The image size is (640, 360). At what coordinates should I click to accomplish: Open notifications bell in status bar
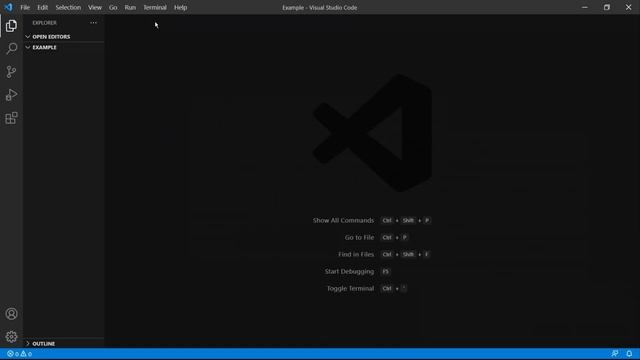pyautogui.click(x=629, y=353)
